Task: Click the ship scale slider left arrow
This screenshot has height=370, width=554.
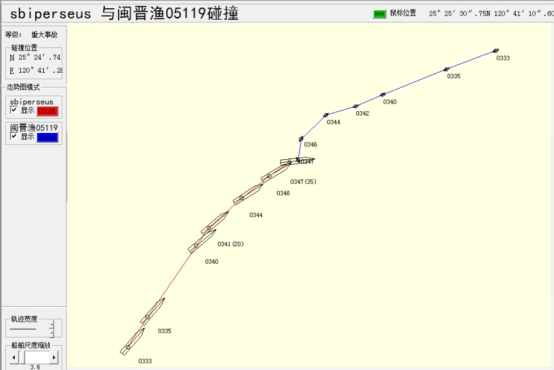Action: pyautogui.click(x=14, y=358)
